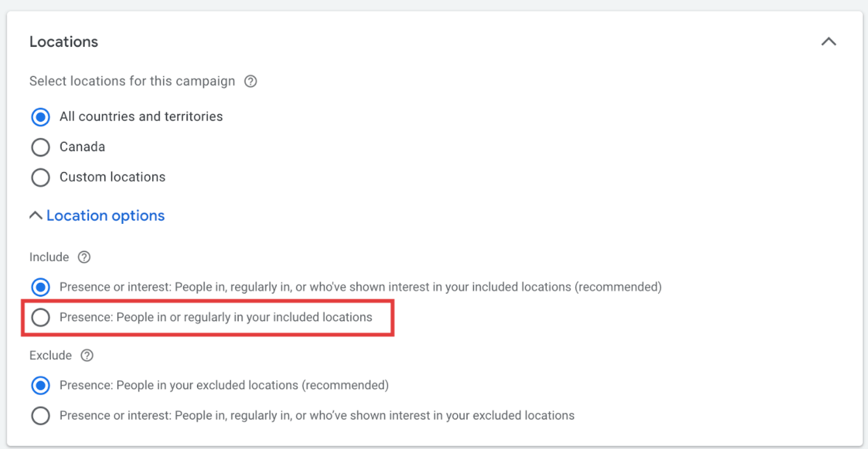Image resolution: width=868 pixels, height=449 pixels.
Task: Open the Exclude help question-mark icon
Action: click(x=87, y=355)
